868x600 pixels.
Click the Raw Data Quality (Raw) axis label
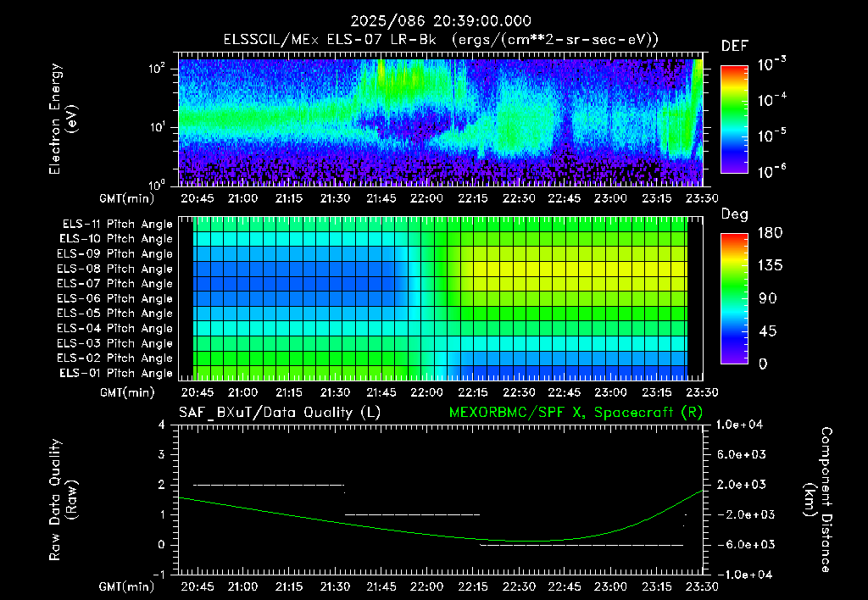tap(63, 500)
